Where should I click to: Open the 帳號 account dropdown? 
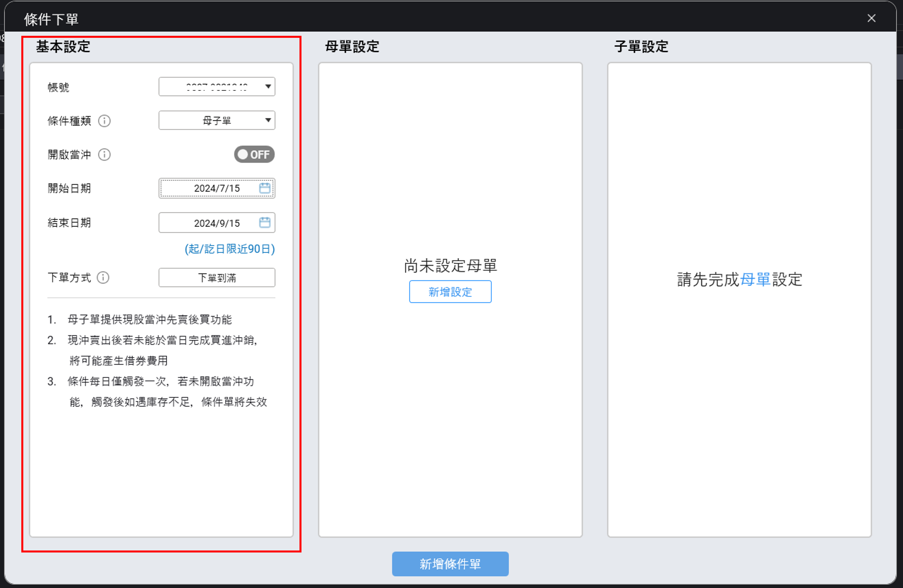coord(217,87)
